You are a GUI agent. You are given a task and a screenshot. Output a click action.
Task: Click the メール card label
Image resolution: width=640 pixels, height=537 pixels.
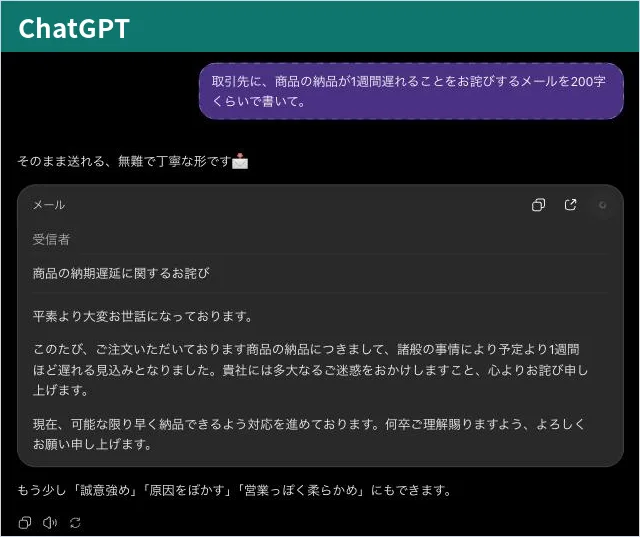click(x=49, y=205)
